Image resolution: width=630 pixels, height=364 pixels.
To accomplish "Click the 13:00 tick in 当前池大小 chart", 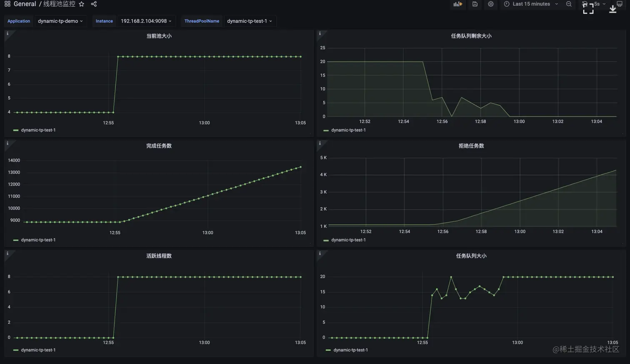I will pos(204,123).
